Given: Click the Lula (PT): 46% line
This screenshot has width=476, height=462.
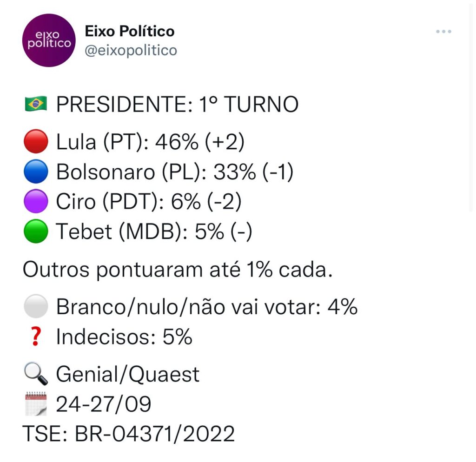Looking at the screenshot, I should [x=150, y=142].
